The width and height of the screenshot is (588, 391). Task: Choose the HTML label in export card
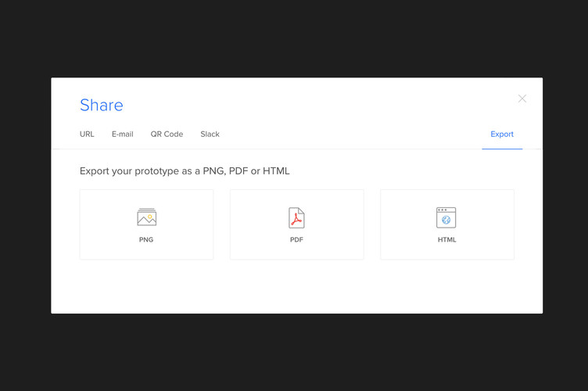pos(447,240)
